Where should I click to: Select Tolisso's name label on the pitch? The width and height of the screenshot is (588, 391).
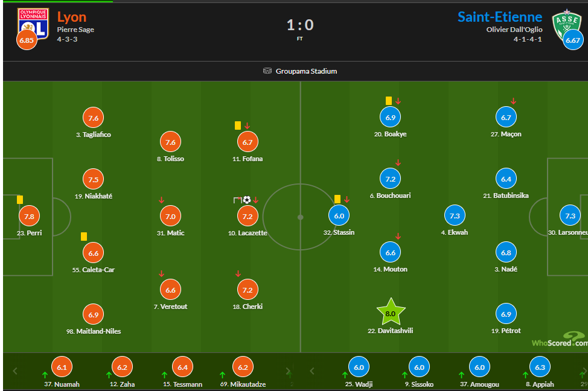(x=170, y=159)
